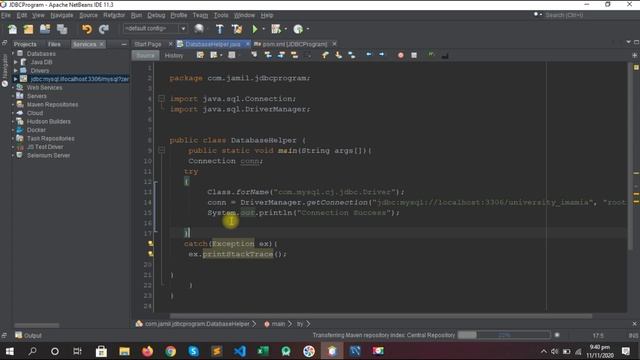
Task: Open the Start Page tab
Action: coord(148,44)
